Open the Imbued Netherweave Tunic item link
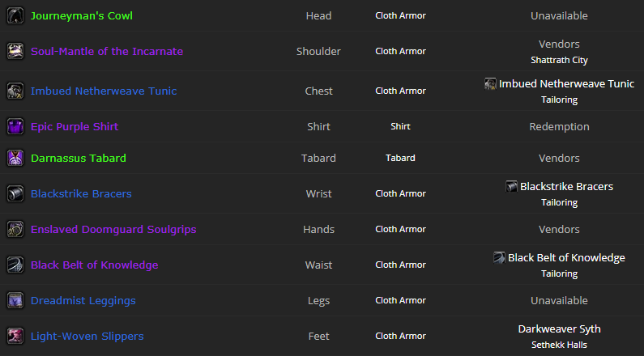The height and width of the screenshot is (356, 644). 104,91
